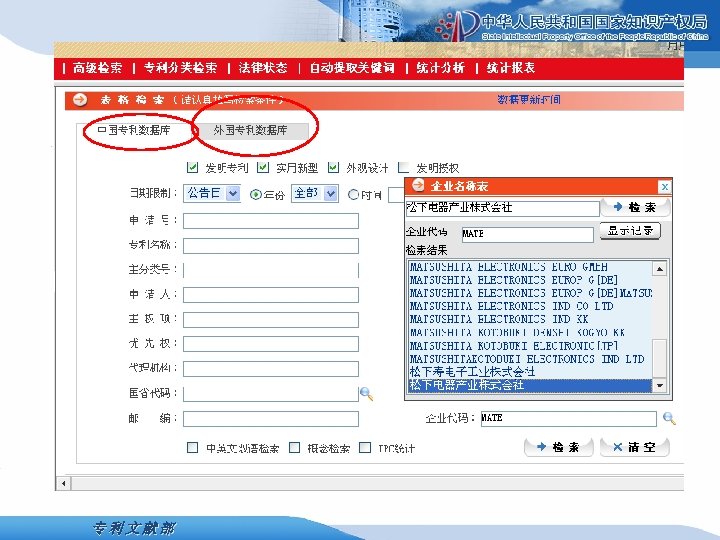Click the 优先权 input field

271,344
